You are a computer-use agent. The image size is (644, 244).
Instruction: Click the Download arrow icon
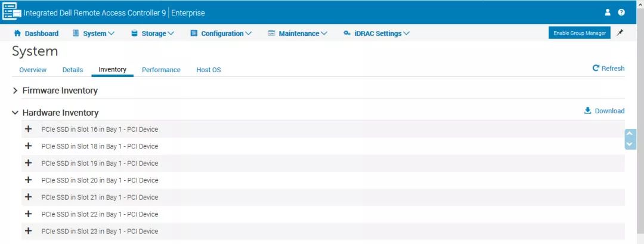tap(588, 110)
